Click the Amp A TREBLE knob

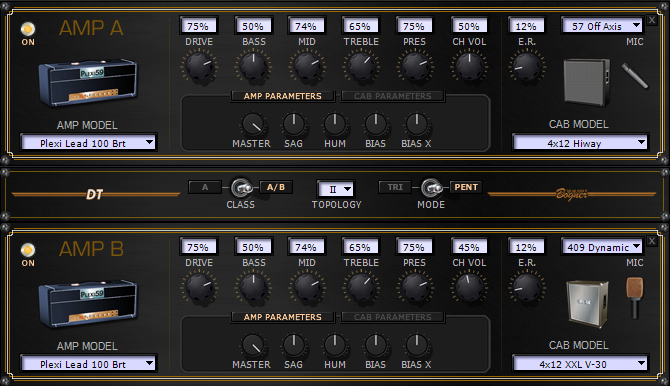361,66
